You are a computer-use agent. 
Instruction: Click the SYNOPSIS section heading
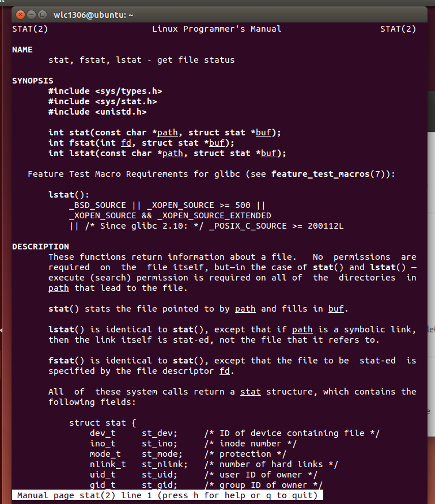(x=32, y=81)
